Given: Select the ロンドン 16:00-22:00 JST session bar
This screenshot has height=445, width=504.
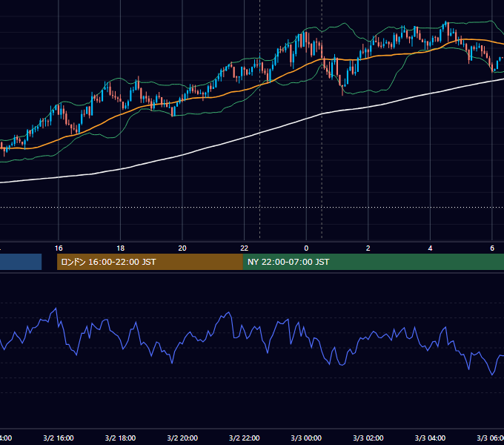Looking at the screenshot, I should pyautogui.click(x=150, y=262).
